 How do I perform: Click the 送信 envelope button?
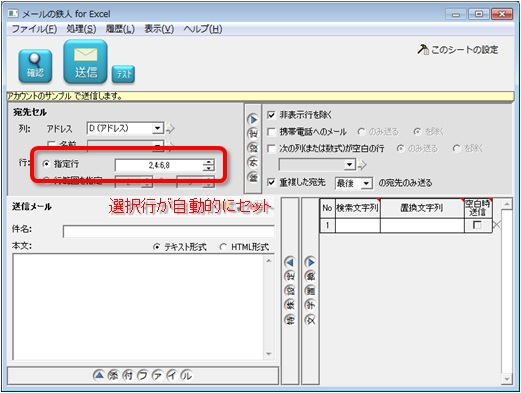click(x=85, y=62)
